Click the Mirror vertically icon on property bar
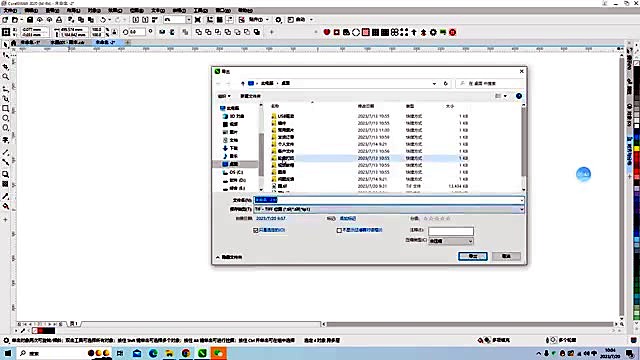 click(x=172, y=32)
